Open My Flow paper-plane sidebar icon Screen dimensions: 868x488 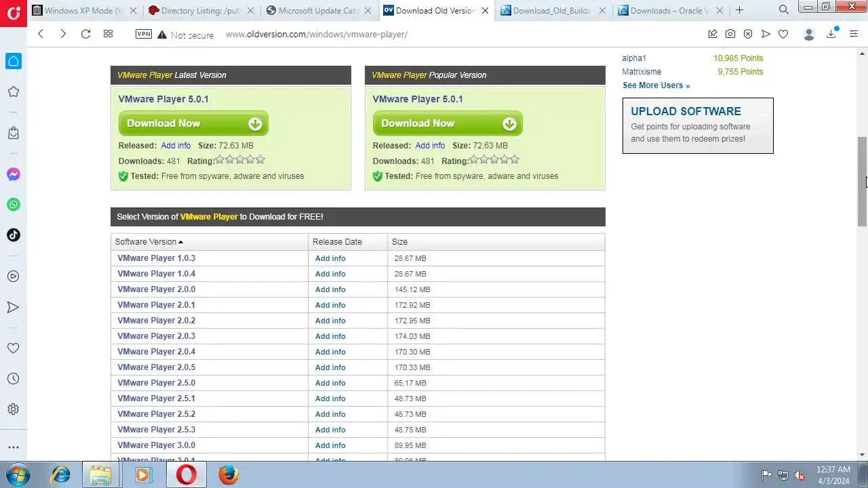tap(13, 307)
